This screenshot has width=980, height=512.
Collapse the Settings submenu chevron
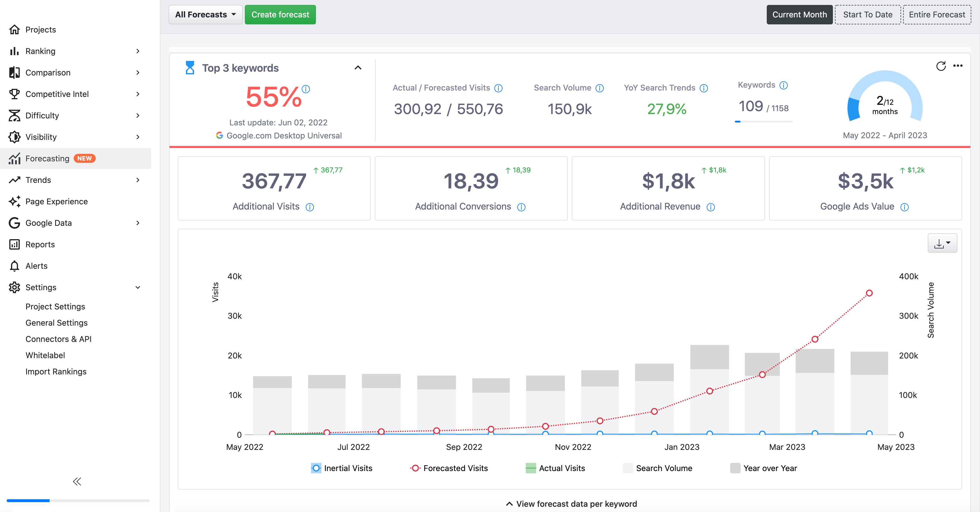coord(138,287)
